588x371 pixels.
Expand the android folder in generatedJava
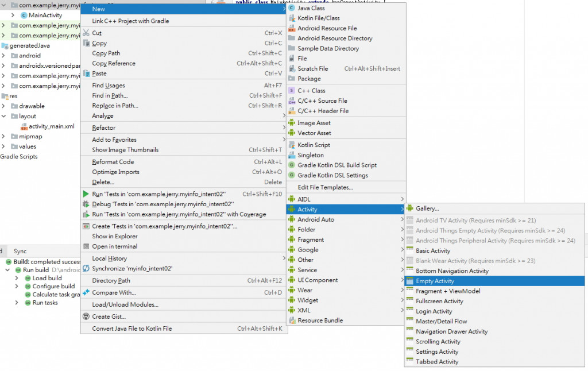tap(3, 56)
